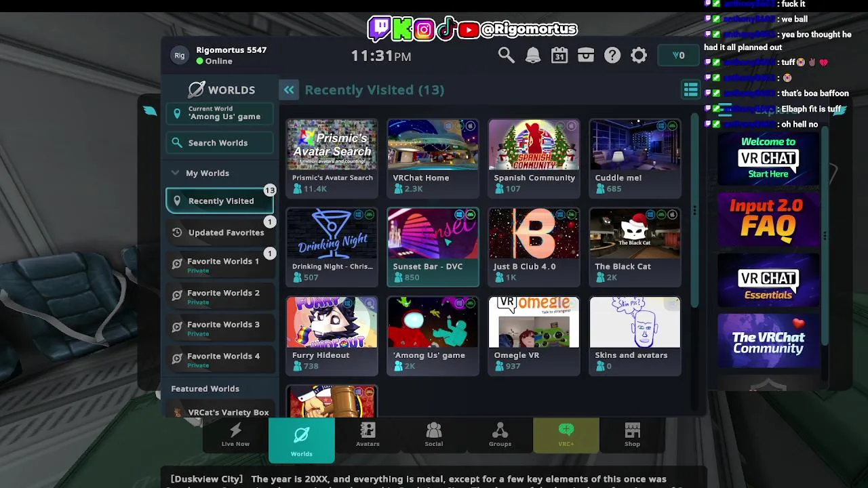Open Skins and avatars world card
Screen dimensions: 868x488
(635, 335)
